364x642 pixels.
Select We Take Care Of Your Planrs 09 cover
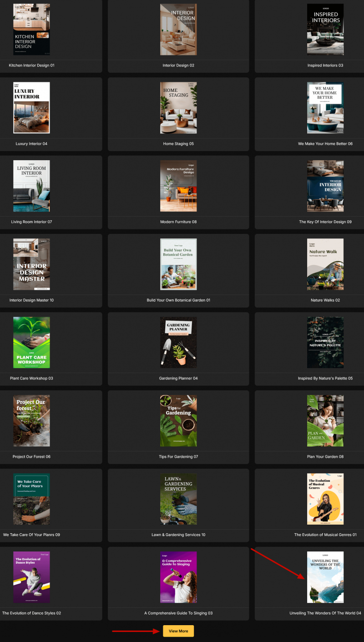point(31,499)
